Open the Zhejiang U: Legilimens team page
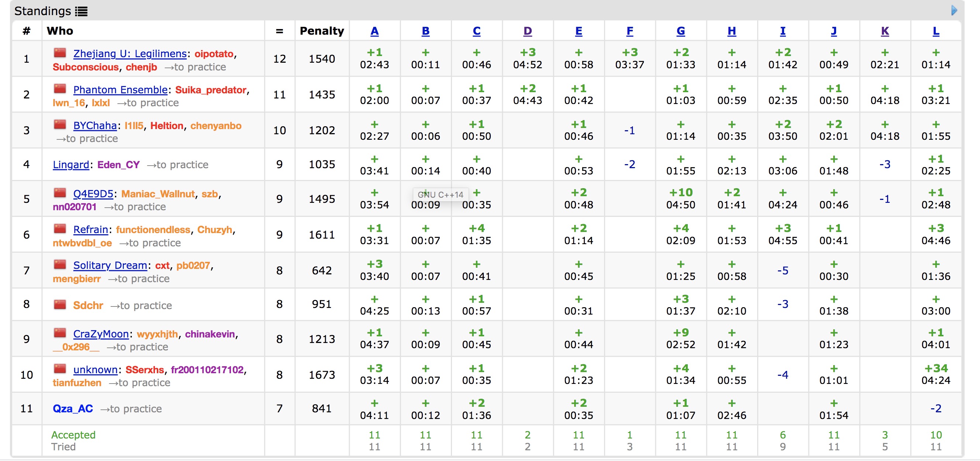The width and height of the screenshot is (980, 461). tap(130, 53)
